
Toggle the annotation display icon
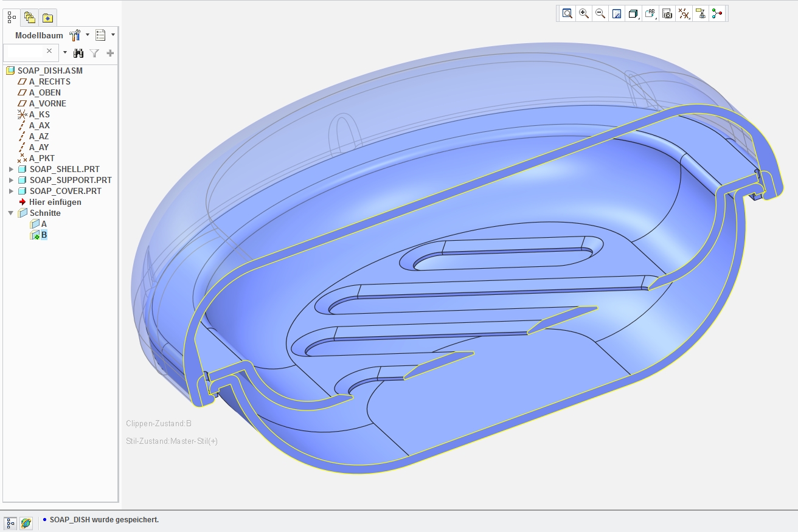coord(701,13)
